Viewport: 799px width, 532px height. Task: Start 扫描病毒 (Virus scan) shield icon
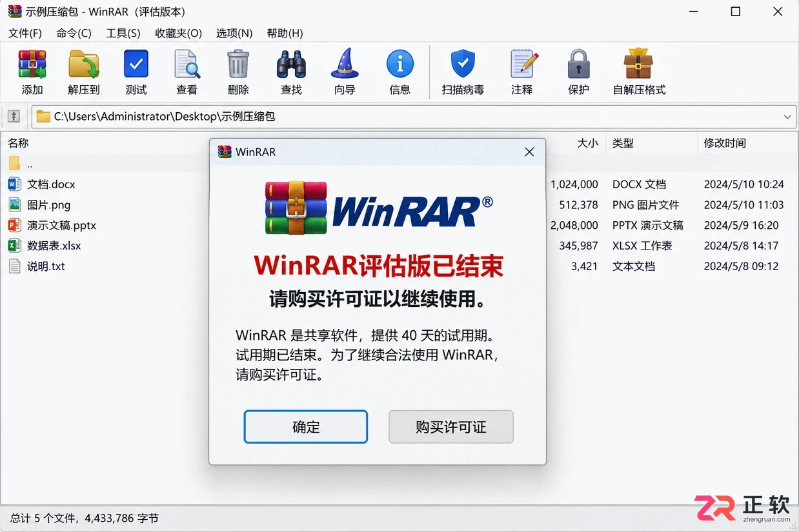[462, 64]
